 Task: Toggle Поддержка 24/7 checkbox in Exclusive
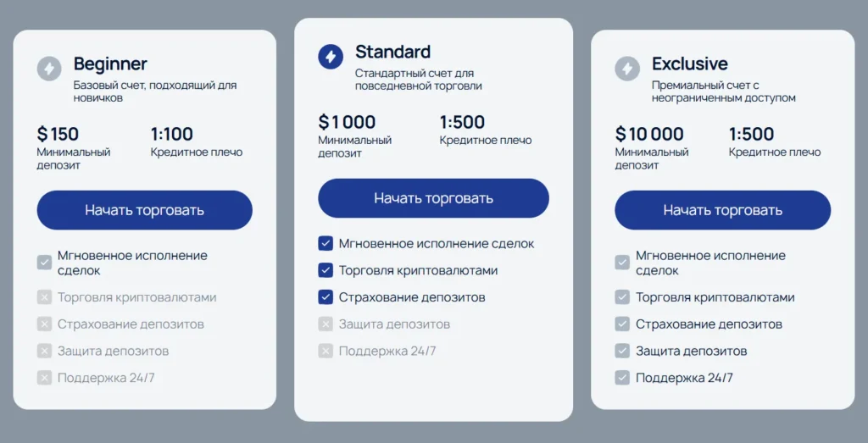[x=622, y=378]
